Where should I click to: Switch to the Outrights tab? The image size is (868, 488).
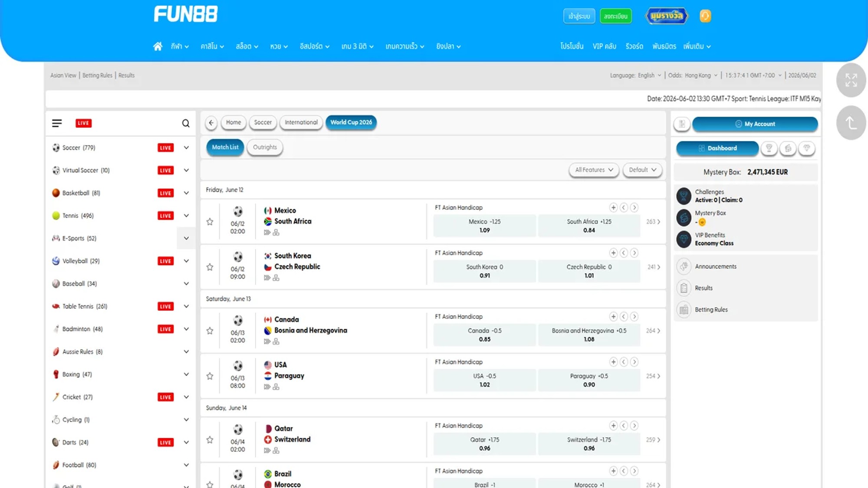pyautogui.click(x=265, y=147)
